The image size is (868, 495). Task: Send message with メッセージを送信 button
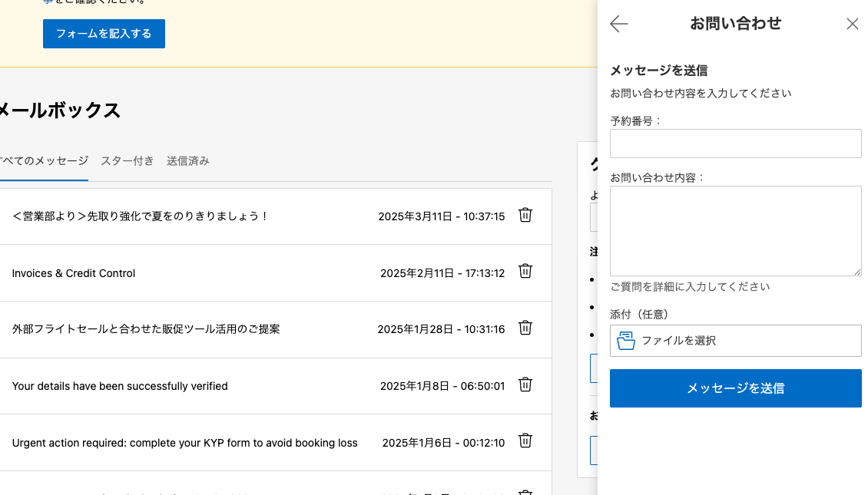coord(735,388)
